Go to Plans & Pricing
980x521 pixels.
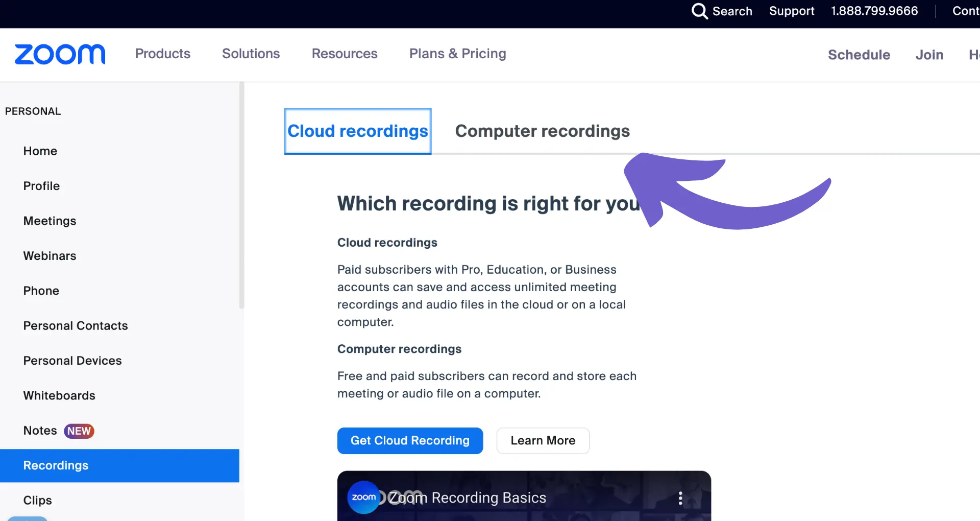click(458, 54)
